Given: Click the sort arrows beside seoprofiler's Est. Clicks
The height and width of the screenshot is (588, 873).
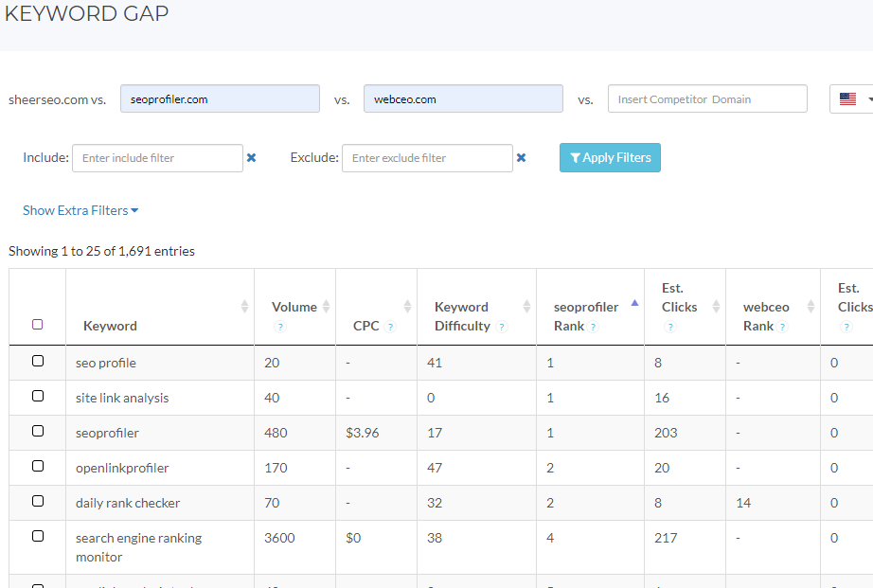Looking at the screenshot, I should click(717, 306).
